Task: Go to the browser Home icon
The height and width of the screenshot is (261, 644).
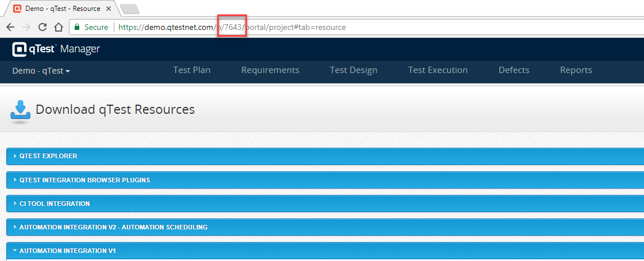Action: pos(58,27)
